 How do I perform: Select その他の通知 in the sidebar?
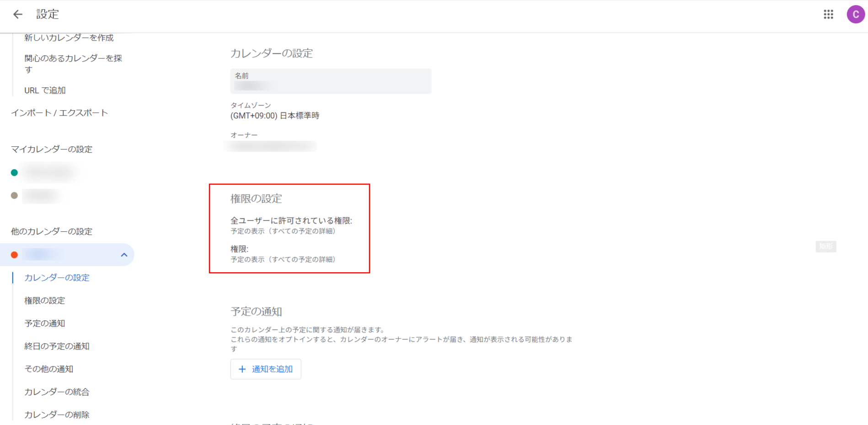tap(49, 369)
